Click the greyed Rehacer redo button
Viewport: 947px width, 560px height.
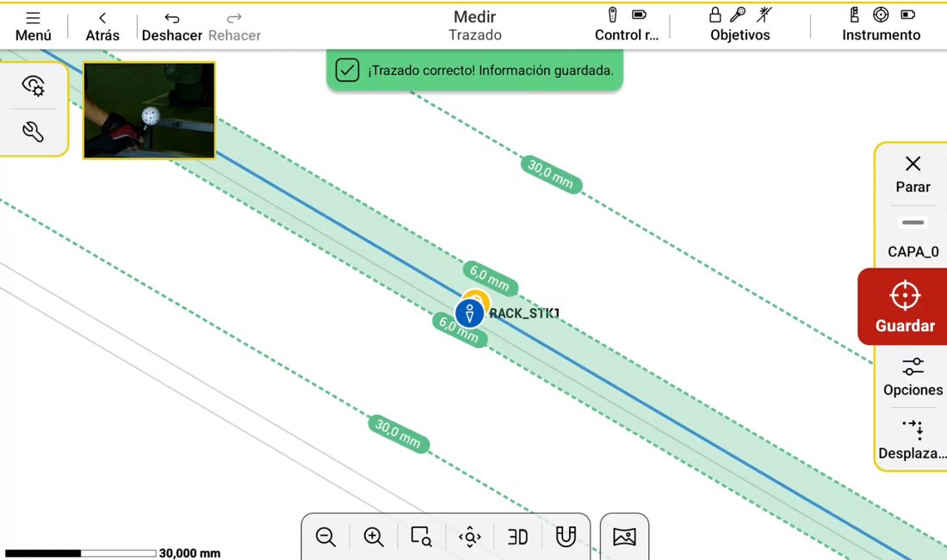[234, 27]
